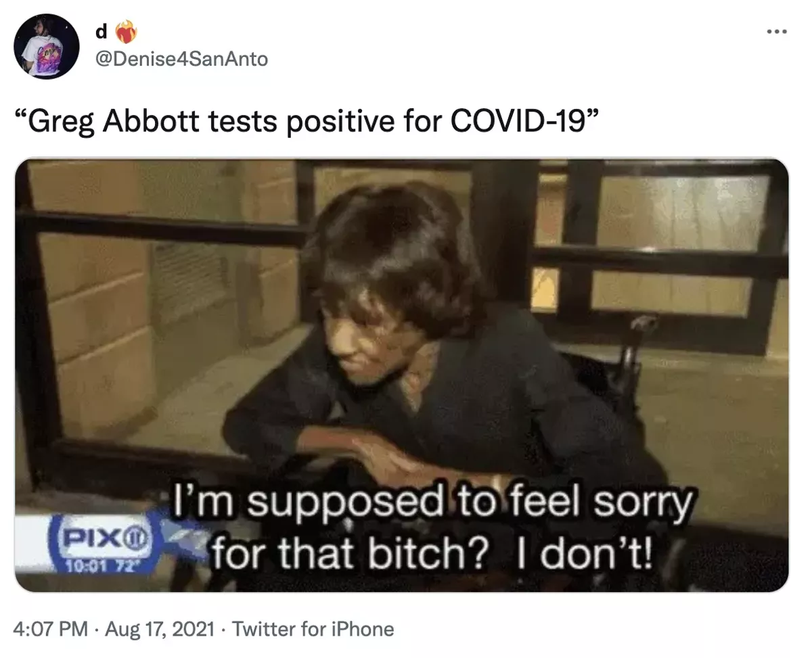The image size is (812, 658).
Task: Click the display name "d"
Action: point(102,32)
